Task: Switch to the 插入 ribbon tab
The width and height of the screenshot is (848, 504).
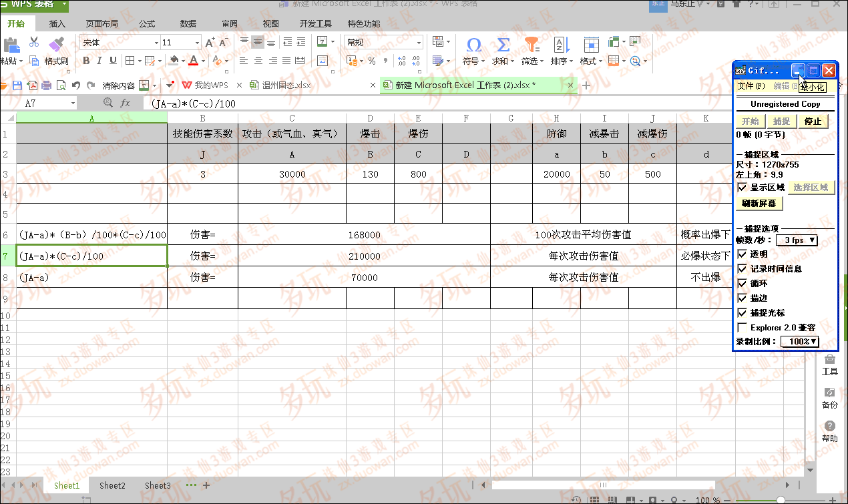Action: [57, 24]
